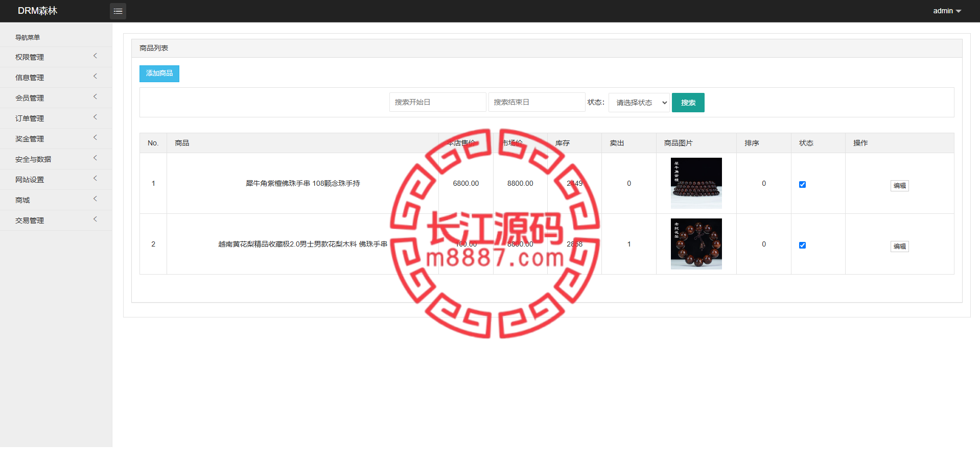Toggle the sidebar hamburger menu icon
980x466 pixels.
pyautogui.click(x=118, y=11)
